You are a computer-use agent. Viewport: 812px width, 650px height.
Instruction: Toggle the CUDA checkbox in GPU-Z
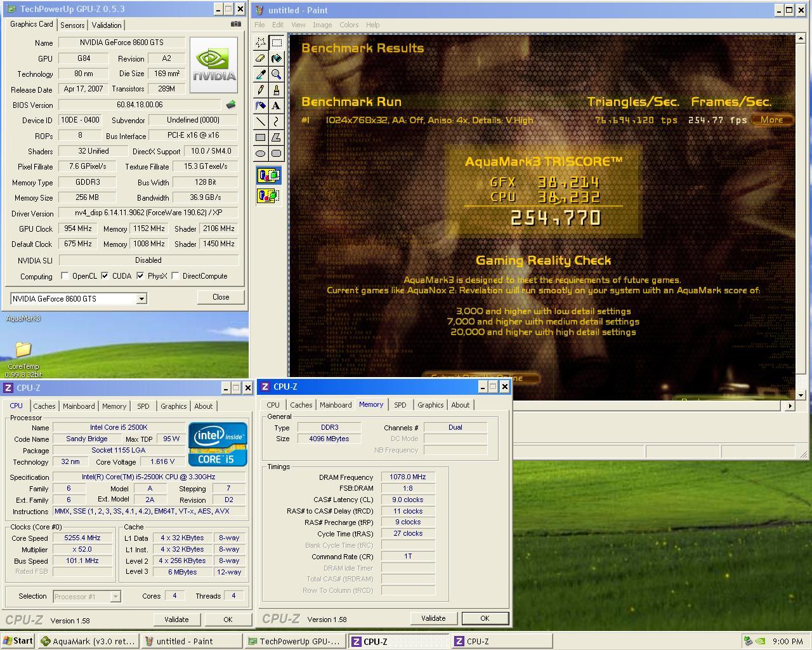[105, 276]
